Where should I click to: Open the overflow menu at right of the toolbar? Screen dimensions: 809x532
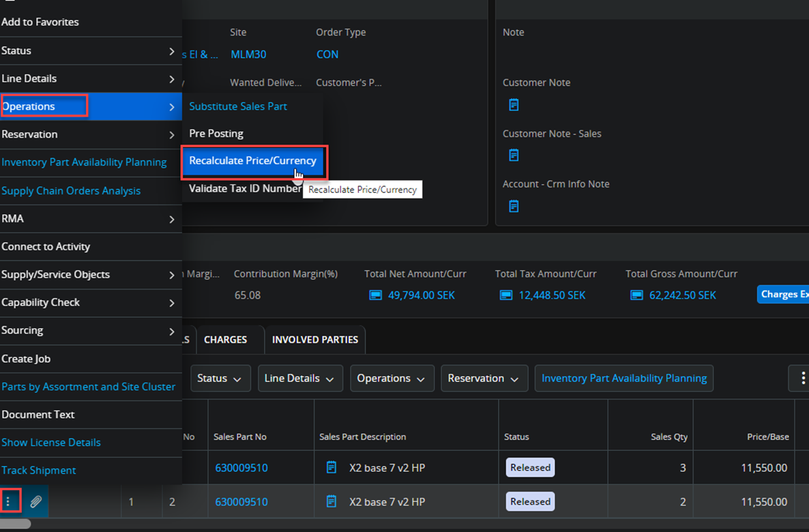(802, 378)
